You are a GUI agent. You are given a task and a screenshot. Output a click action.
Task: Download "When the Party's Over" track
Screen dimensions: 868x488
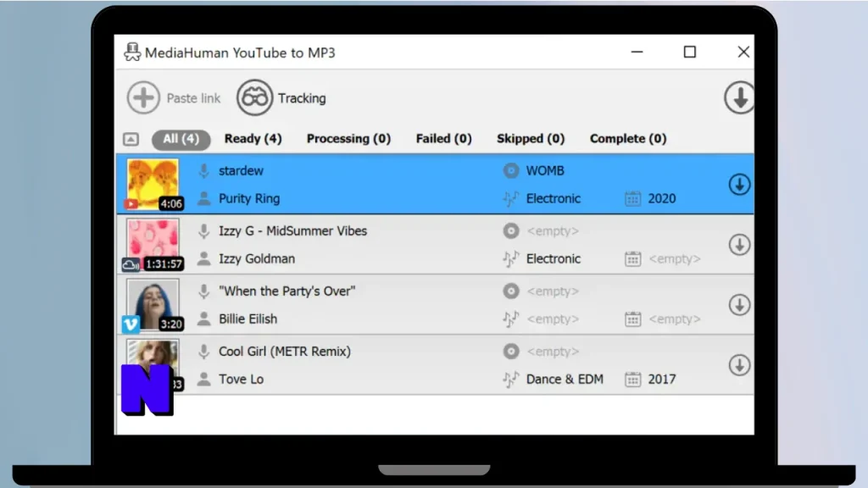point(739,305)
